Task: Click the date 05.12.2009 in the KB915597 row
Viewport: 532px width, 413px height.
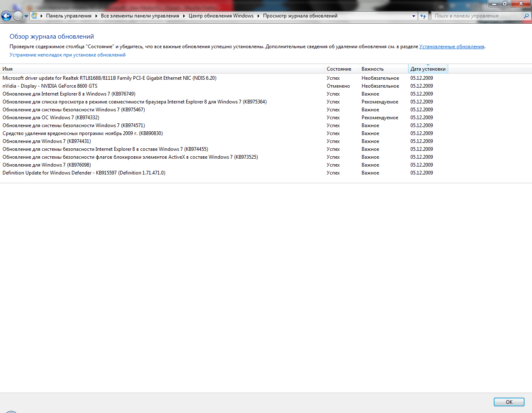Action: pyautogui.click(x=422, y=173)
